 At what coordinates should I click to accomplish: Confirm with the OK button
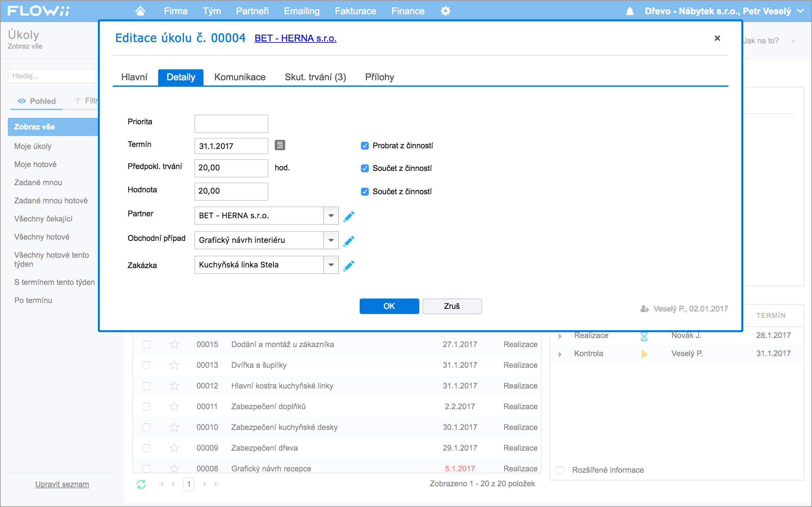(x=389, y=306)
